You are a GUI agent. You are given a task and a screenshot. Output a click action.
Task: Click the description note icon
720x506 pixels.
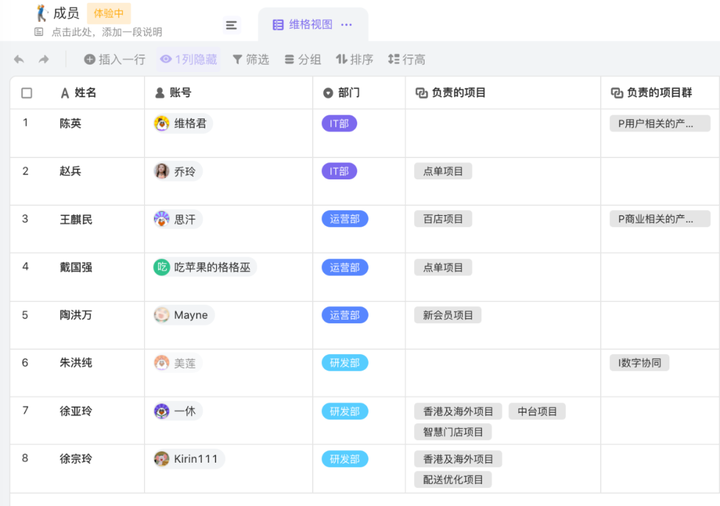coord(39,32)
